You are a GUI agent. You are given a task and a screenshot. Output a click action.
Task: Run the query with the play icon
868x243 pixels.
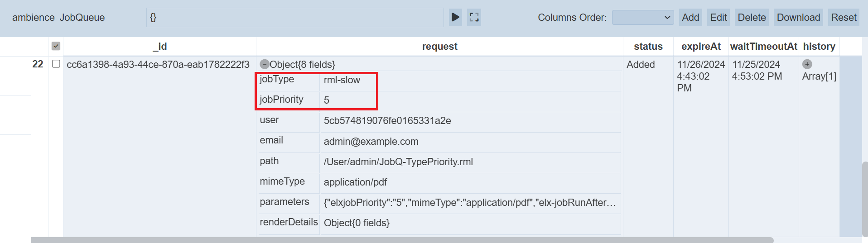(455, 18)
